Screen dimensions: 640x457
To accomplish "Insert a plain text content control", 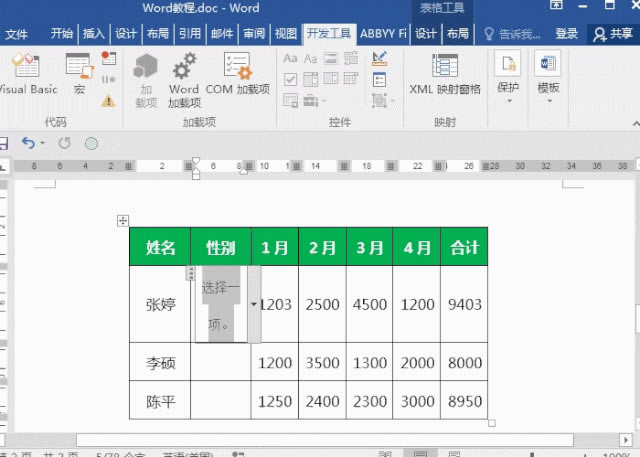I will pos(311,58).
